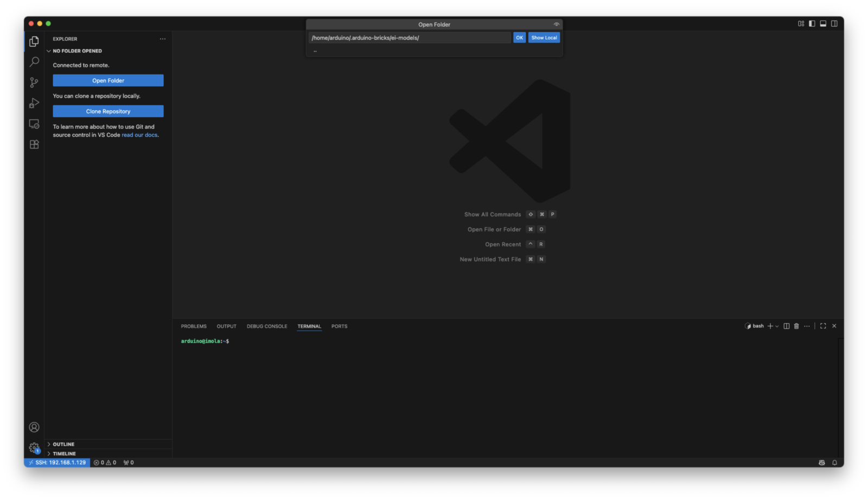Open the Search view icon
868x499 pixels.
pyautogui.click(x=34, y=62)
